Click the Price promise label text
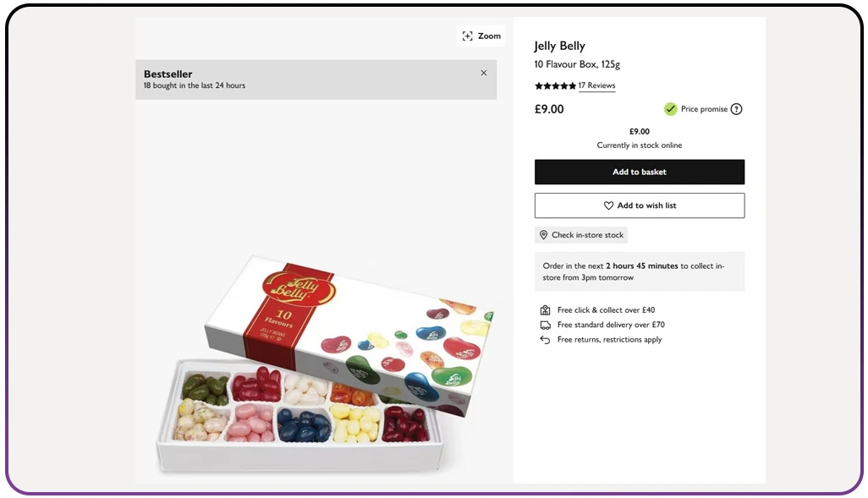Image resolution: width=868 pixels, height=498 pixels. [x=704, y=109]
